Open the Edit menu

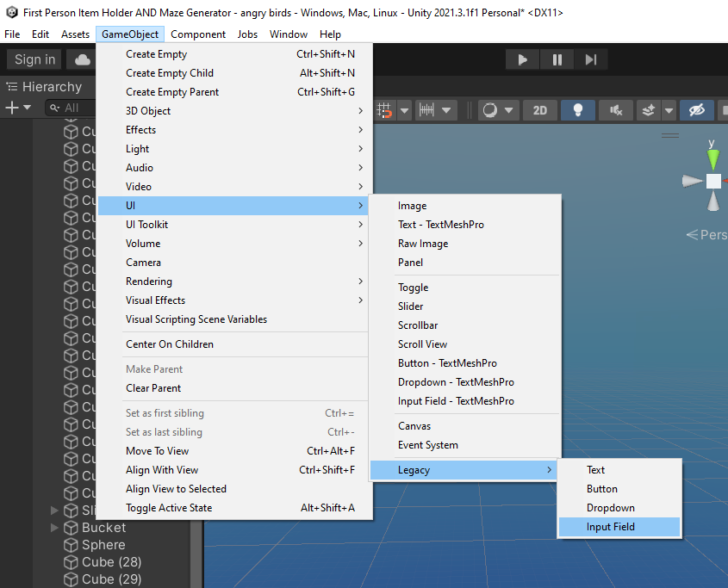pyautogui.click(x=40, y=34)
